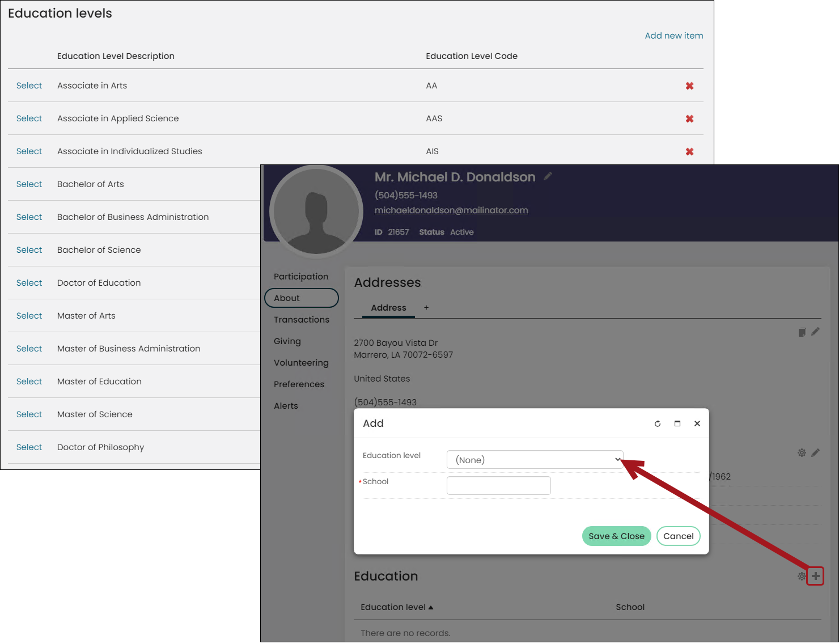This screenshot has width=839, height=644.
Task: Add a new education record with plus icon
Action: point(815,576)
